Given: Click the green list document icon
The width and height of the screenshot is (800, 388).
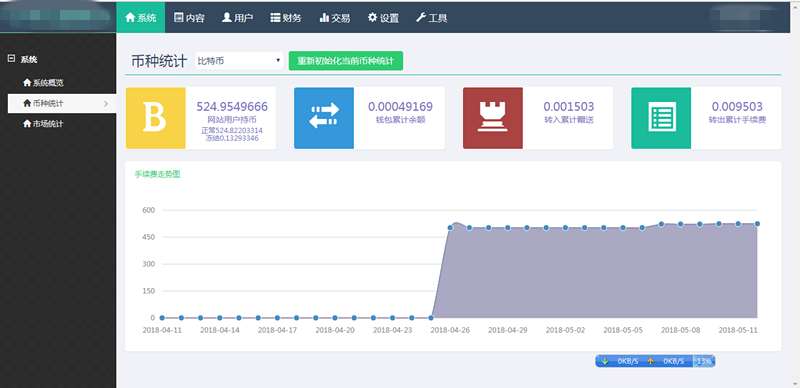Looking at the screenshot, I should [x=661, y=118].
